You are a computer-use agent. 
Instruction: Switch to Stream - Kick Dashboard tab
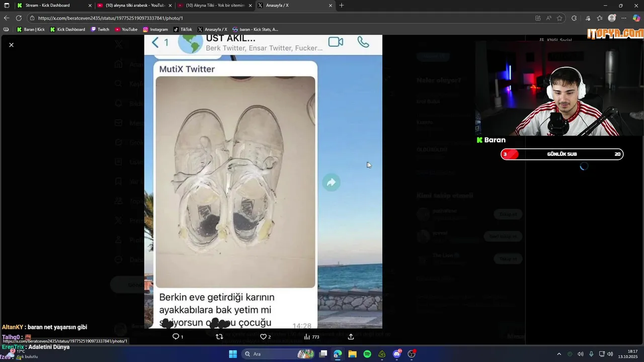point(54,5)
